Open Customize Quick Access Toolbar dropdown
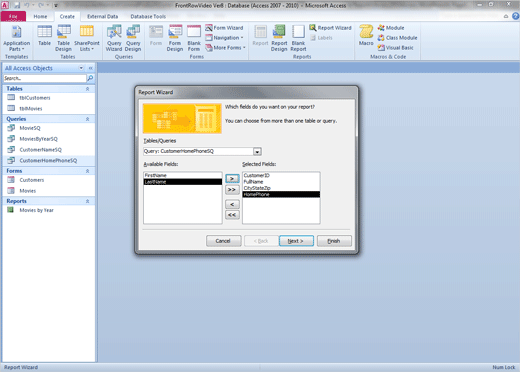Image resolution: width=520 pixels, height=372 pixels. [56, 5]
